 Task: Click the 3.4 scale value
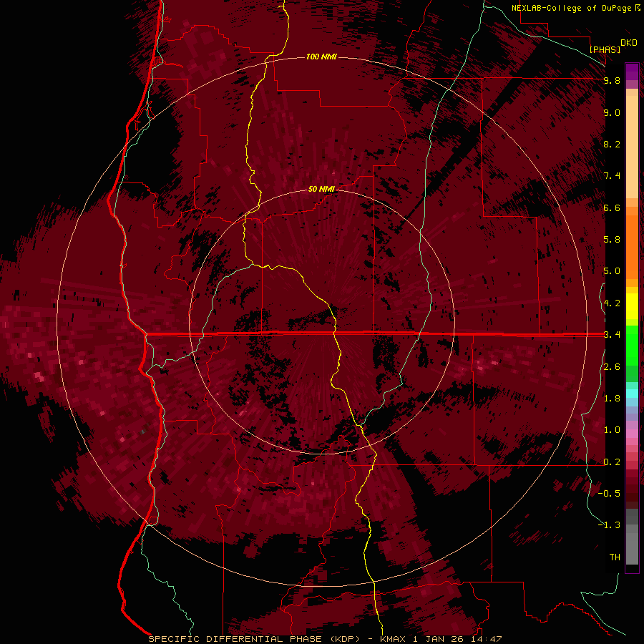click(x=612, y=335)
